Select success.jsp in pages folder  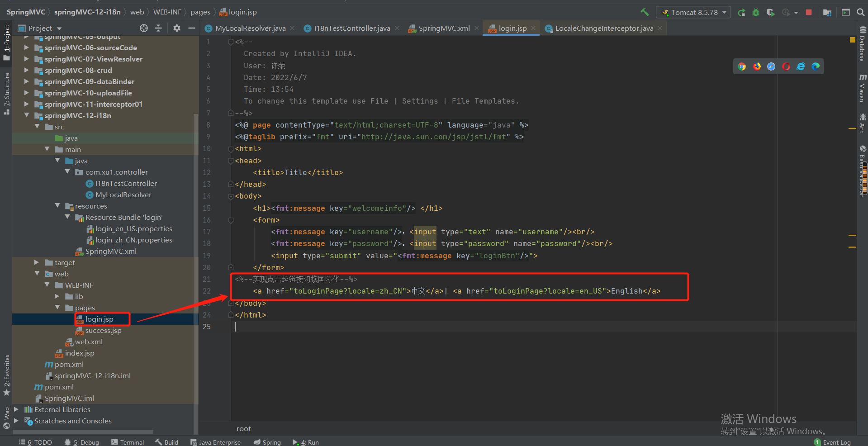[99, 330]
